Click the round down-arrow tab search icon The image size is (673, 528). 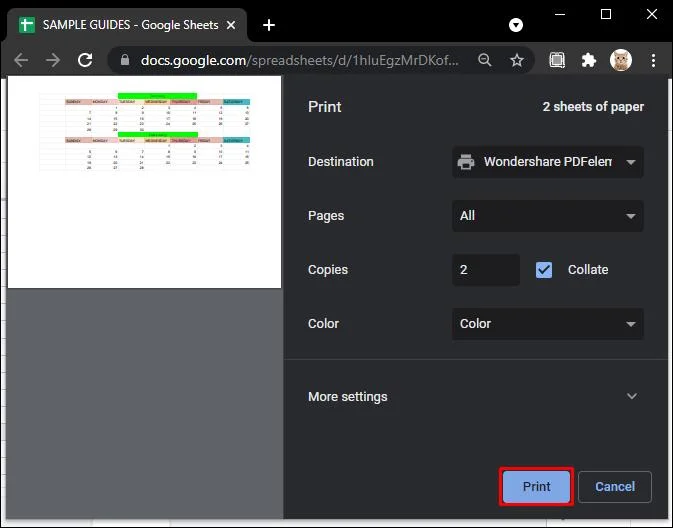click(x=516, y=25)
